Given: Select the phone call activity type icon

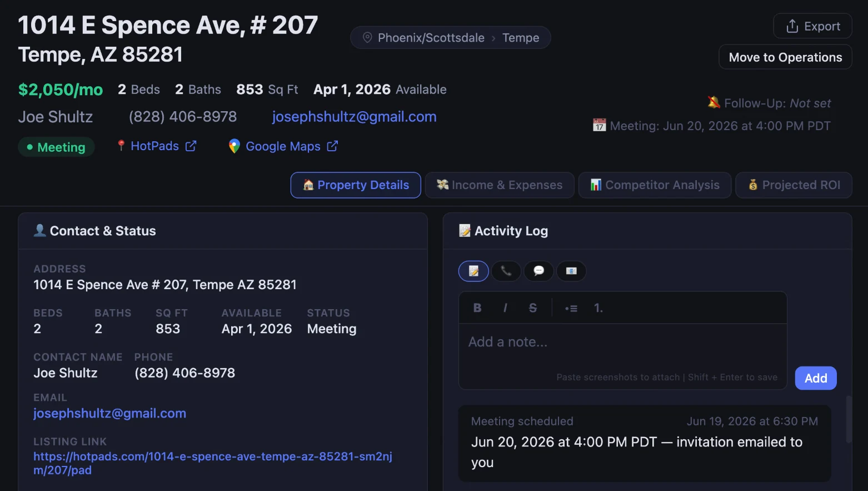Looking at the screenshot, I should point(506,271).
